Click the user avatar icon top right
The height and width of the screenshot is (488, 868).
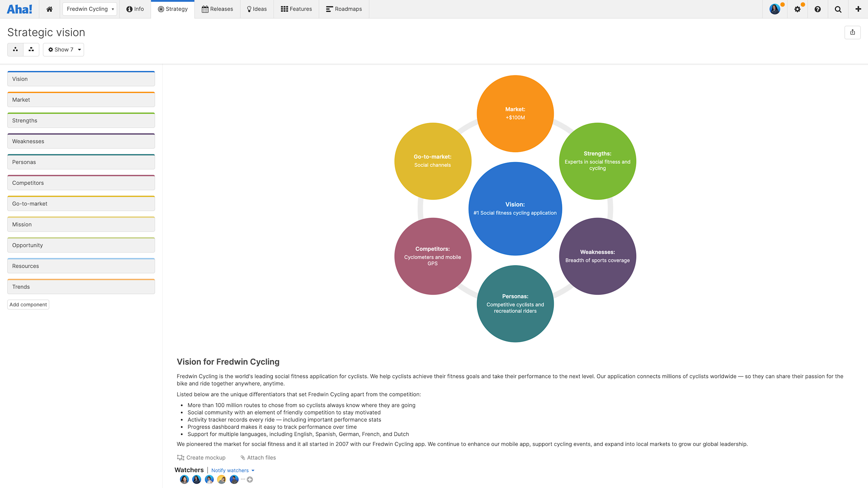coord(774,9)
